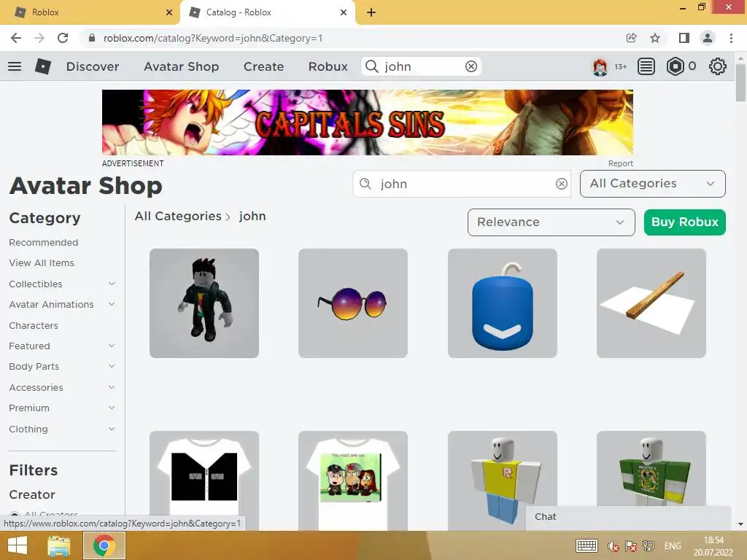Click the Capitals Sins ad banner

(368, 122)
